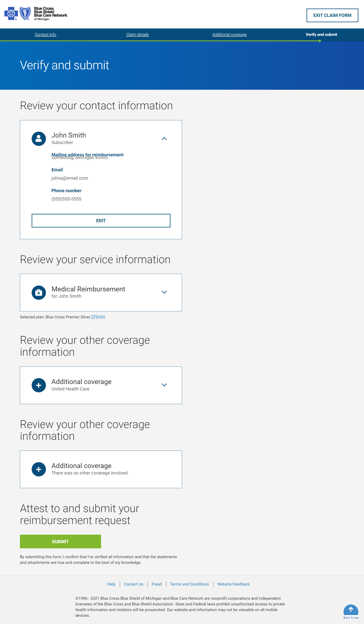This screenshot has width=364, height=624.
Task: Select the Verify and submit step
Action: tap(321, 34)
